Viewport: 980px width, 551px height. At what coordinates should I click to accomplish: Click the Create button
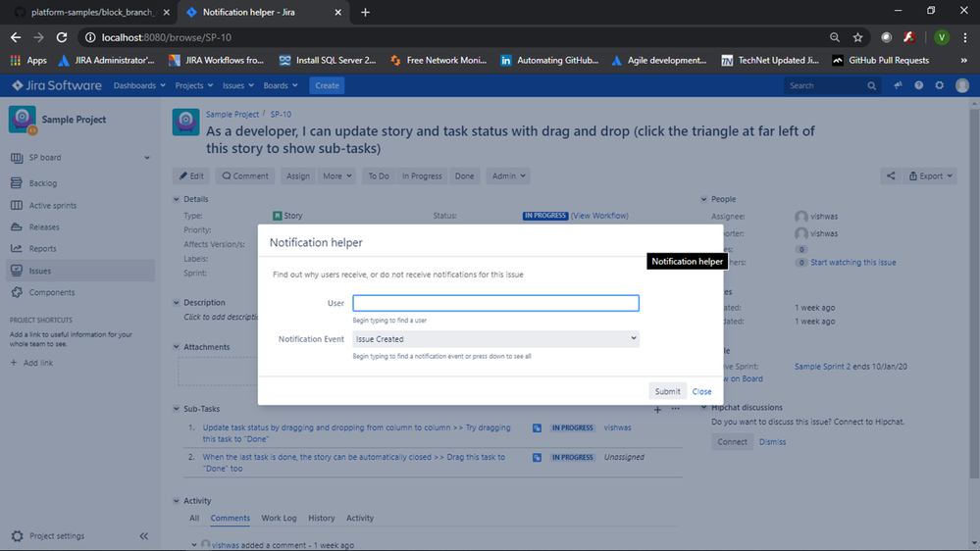(x=327, y=85)
